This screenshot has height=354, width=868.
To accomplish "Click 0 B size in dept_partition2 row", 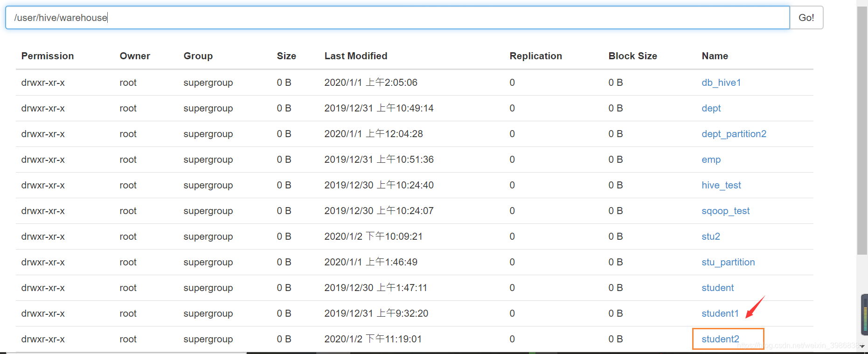I will pyautogui.click(x=284, y=134).
